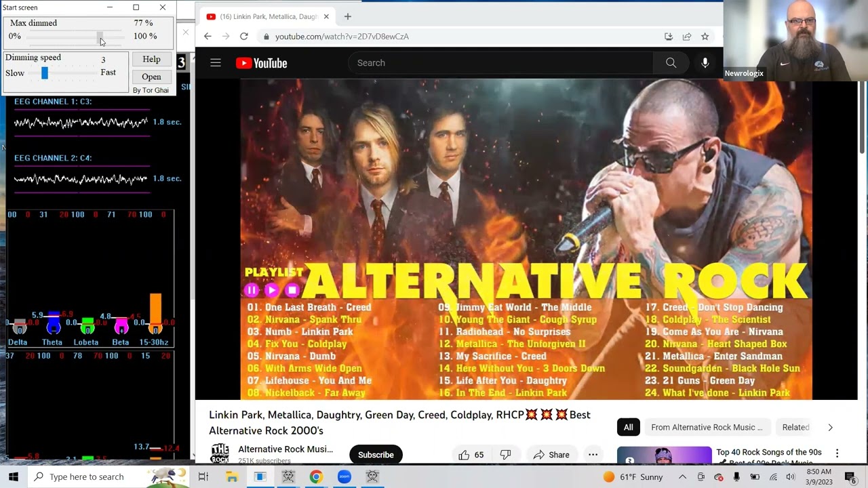Click the playlist pause icon in the video
Image resolution: width=868 pixels, height=488 pixels.
pos(251,290)
